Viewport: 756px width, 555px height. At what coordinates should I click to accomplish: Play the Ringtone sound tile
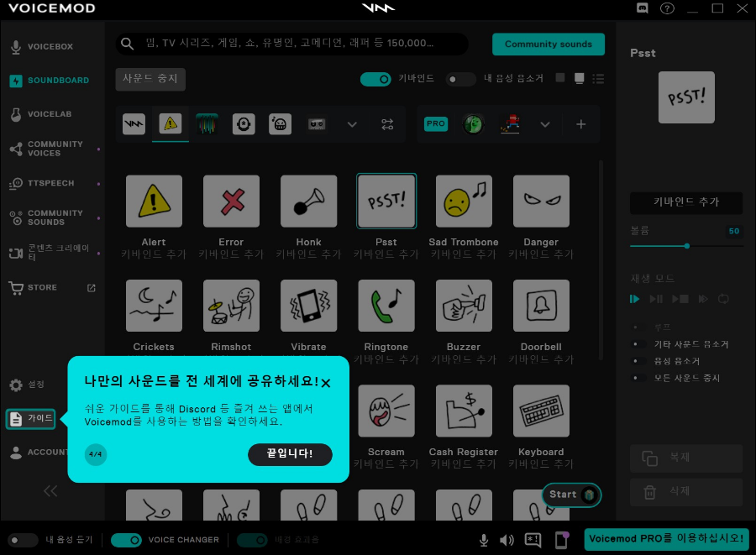tap(386, 306)
